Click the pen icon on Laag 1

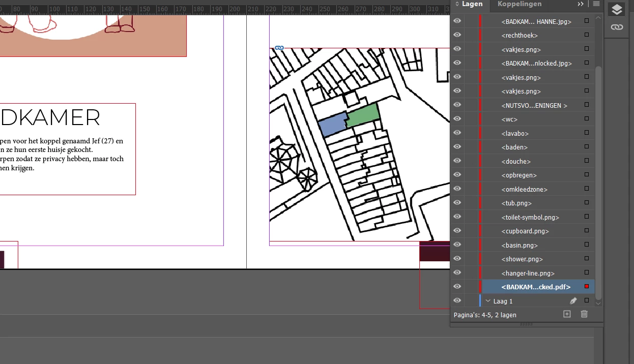pos(573,301)
